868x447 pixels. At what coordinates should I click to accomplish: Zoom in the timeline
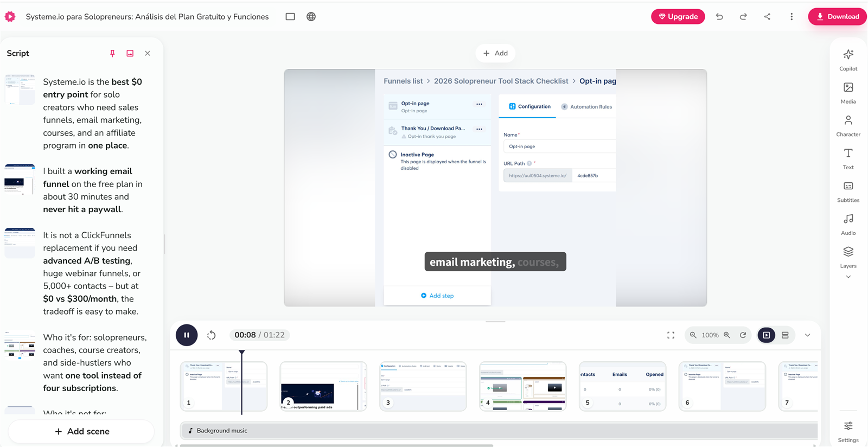[x=727, y=335]
